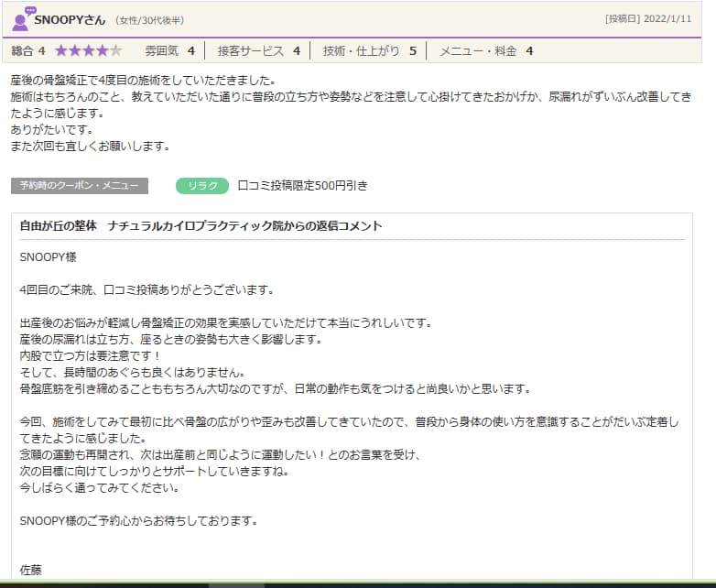Select the 技術・仕上がり rating item
This screenshot has height=588, width=716.
[369, 51]
